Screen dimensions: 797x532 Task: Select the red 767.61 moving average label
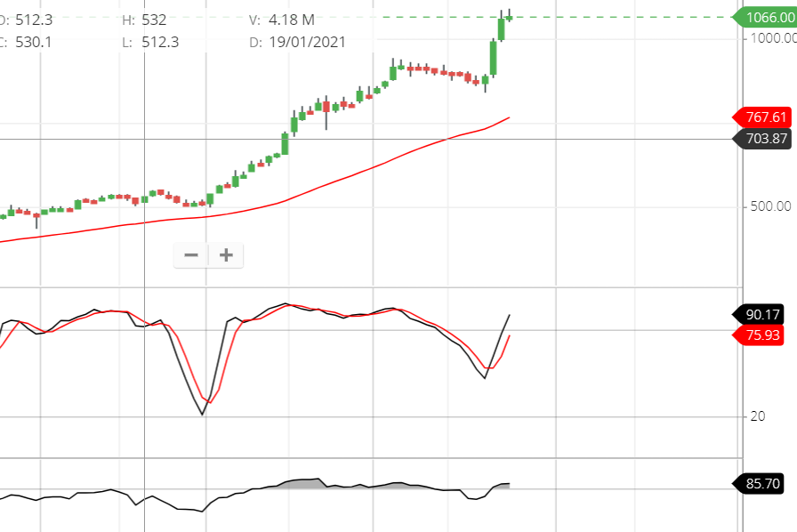[762, 117]
